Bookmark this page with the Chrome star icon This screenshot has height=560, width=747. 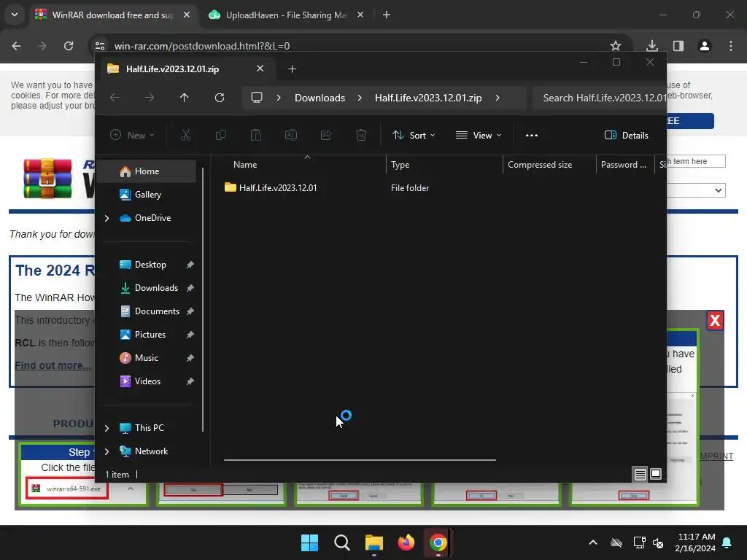pos(616,46)
